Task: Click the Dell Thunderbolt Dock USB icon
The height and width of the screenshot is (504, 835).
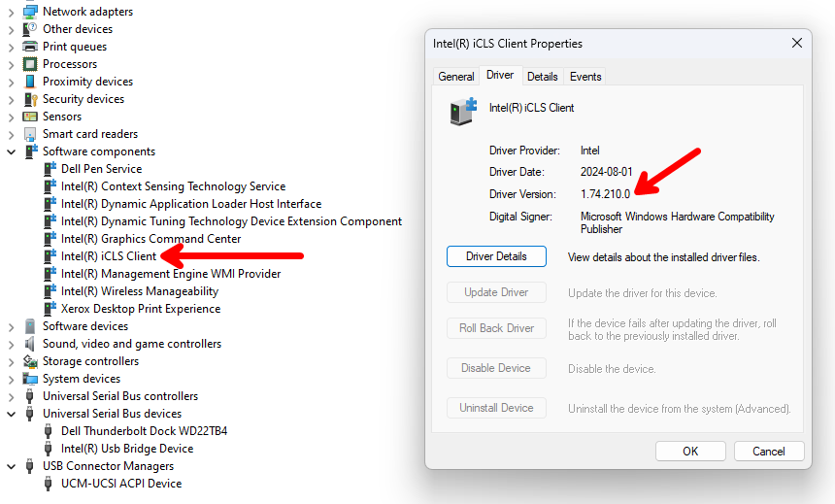Action: point(48,431)
